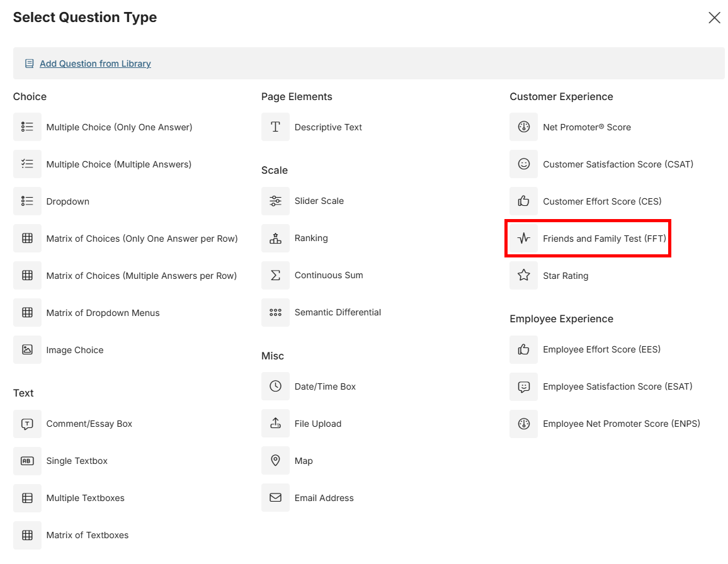This screenshot has width=728, height=564.
Task: Pick the Matrix of Textboxes icon
Action: point(27,535)
